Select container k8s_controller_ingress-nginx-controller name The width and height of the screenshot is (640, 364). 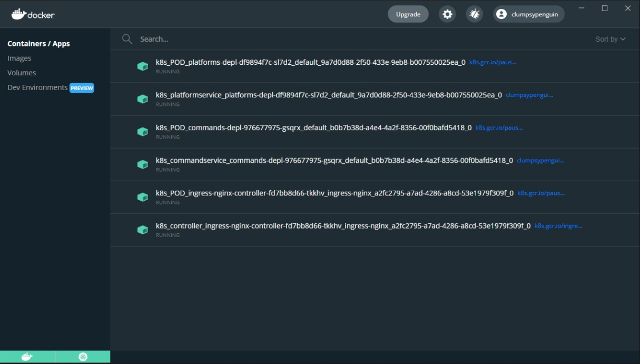[x=343, y=226]
